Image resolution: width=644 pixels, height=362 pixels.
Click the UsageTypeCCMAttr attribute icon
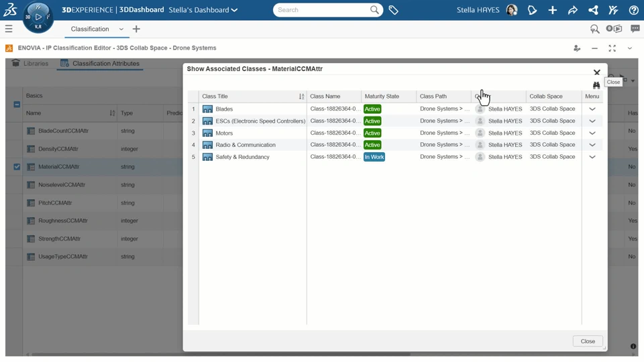(31, 257)
